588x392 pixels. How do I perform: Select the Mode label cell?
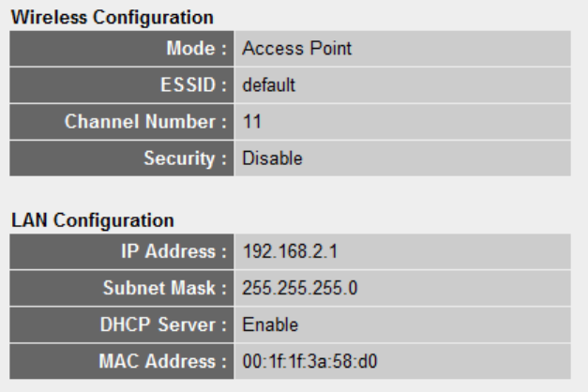122,49
